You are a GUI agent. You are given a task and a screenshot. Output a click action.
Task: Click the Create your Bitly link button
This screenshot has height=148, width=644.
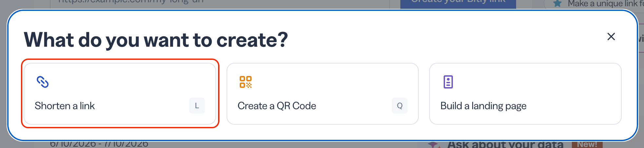click(458, 3)
